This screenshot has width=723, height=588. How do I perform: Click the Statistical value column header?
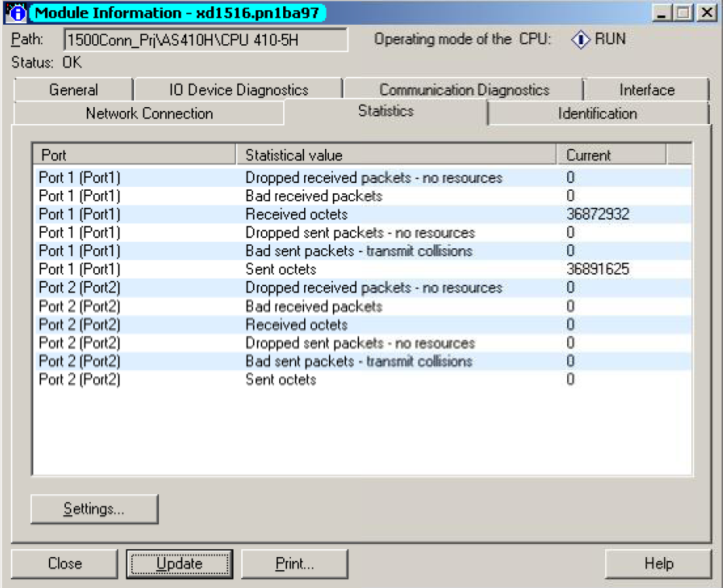point(396,155)
